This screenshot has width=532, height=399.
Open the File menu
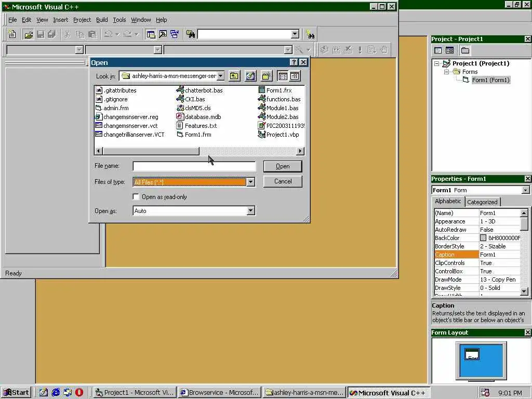(x=12, y=20)
